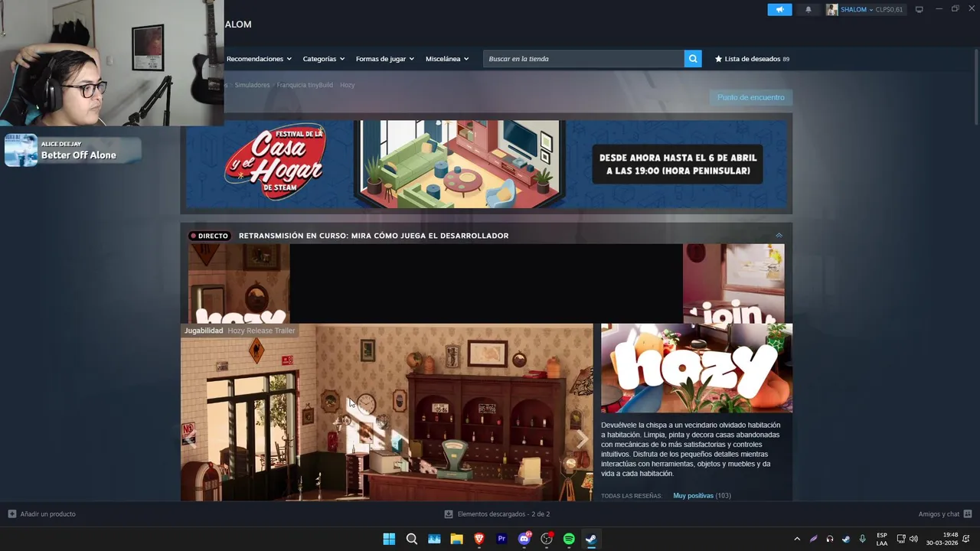The image size is (980, 551).
Task: Click the blue megaphone announcements icon
Action: click(779, 9)
